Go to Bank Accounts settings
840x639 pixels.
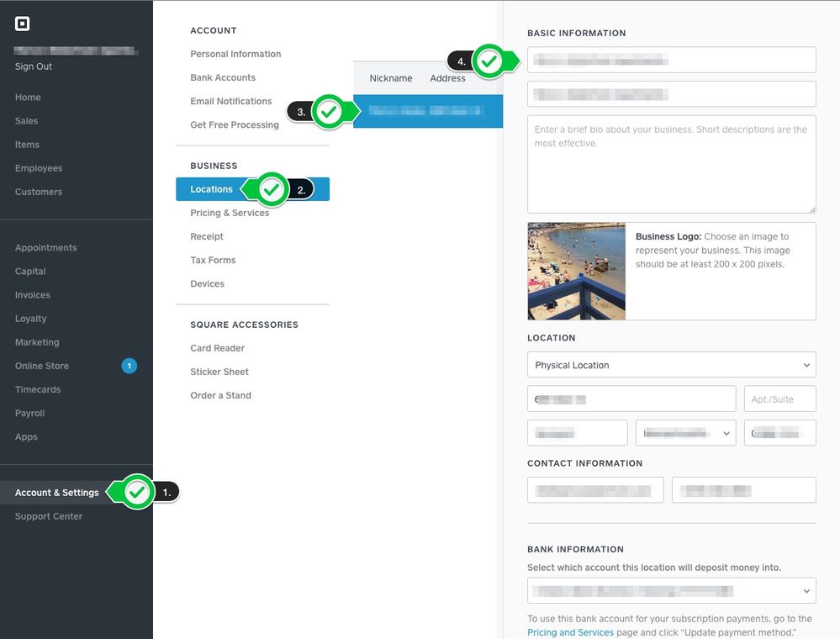pos(223,77)
